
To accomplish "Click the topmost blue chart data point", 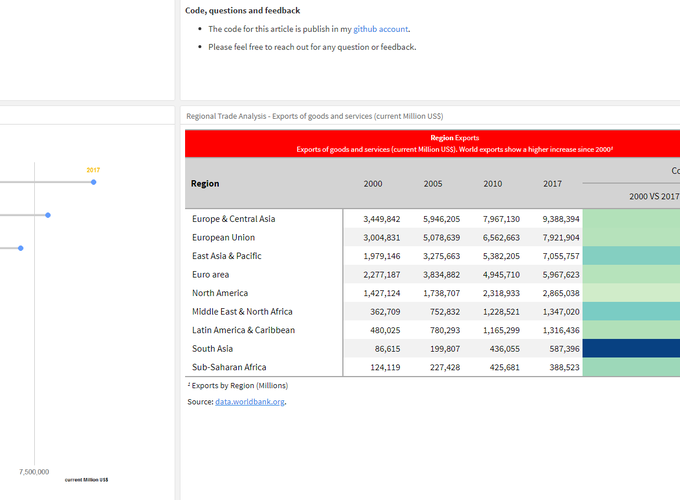I will click(93, 182).
